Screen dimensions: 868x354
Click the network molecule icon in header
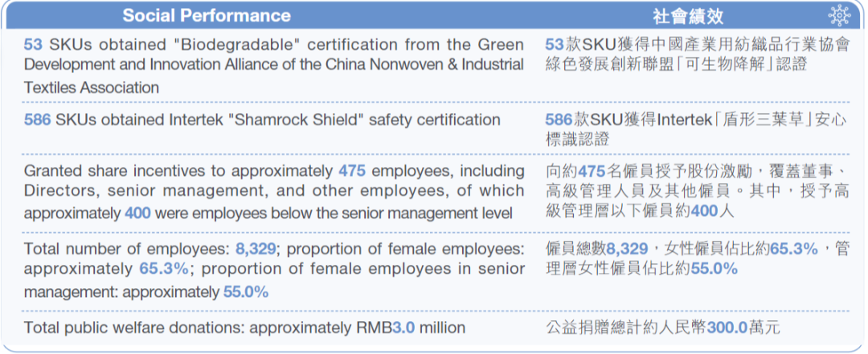tap(839, 16)
